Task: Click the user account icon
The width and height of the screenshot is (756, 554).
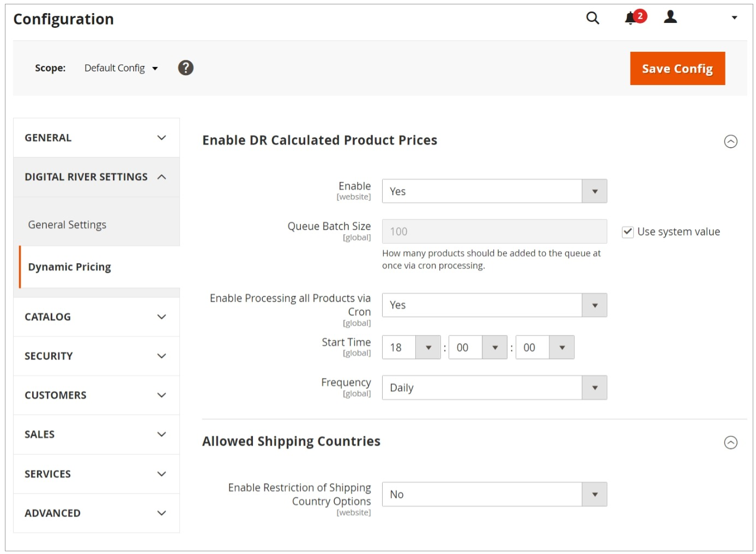Action: [x=670, y=17]
